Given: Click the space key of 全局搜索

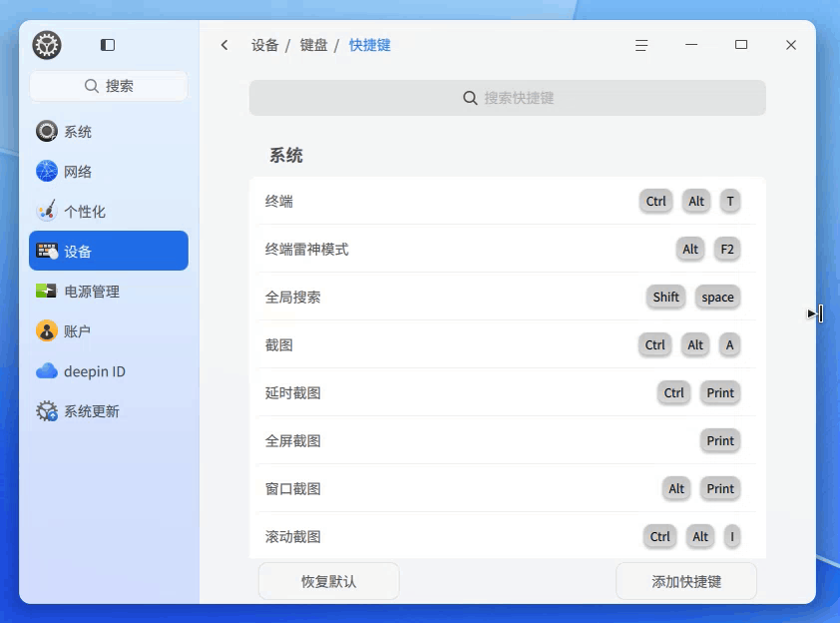Looking at the screenshot, I should tap(717, 298).
